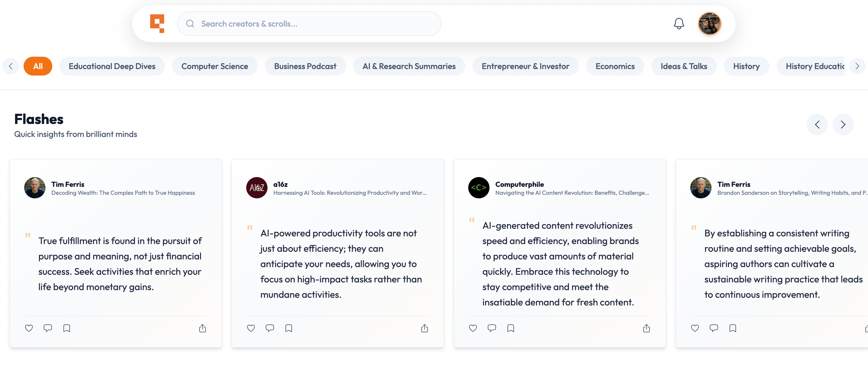Select the All category filter
This screenshot has width=868, height=376.
point(38,66)
